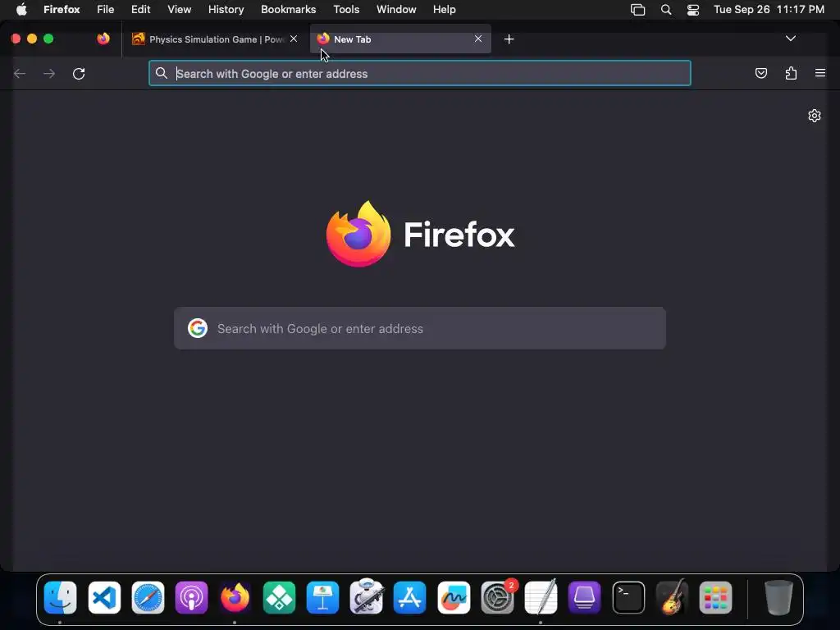Viewport: 840px width, 630px height.
Task: Open Launchpad from the Dock
Action: (x=715, y=597)
